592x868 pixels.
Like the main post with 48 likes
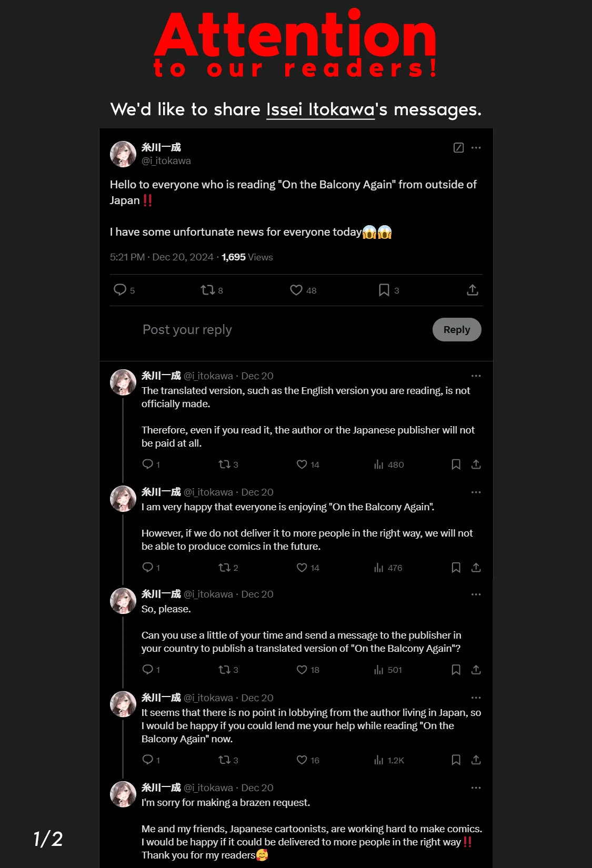[x=296, y=290]
